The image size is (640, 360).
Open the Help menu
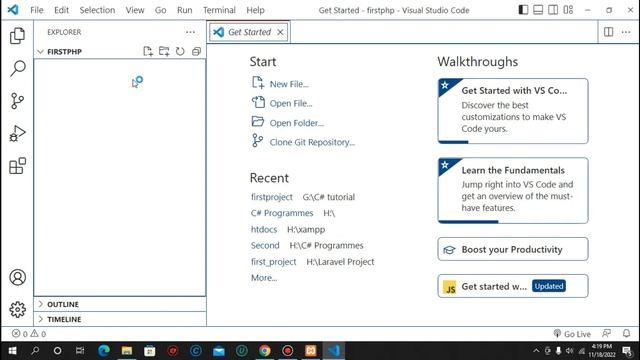255,10
